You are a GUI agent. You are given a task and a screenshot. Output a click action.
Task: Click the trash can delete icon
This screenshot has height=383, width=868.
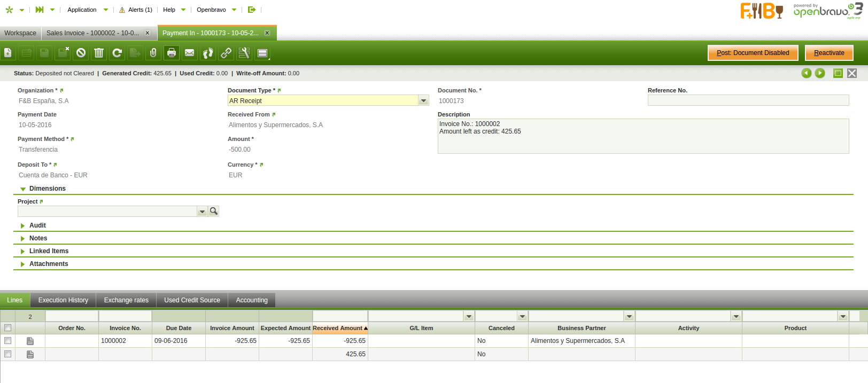[99, 53]
